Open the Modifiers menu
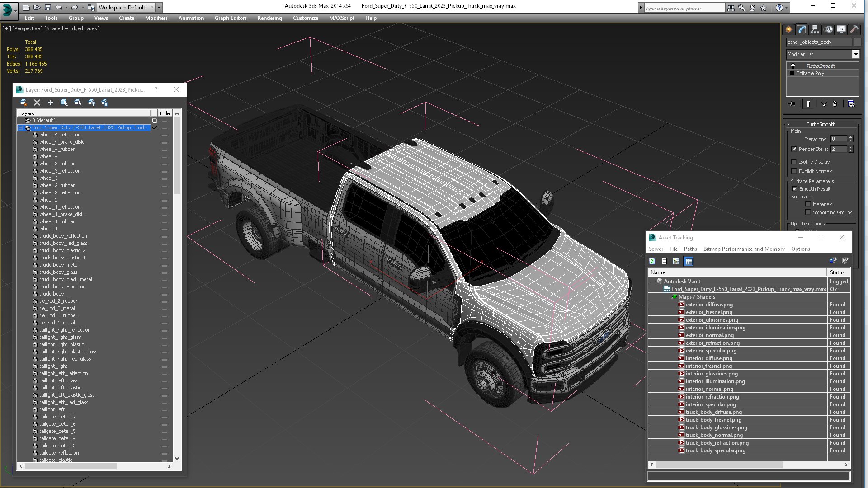 [156, 18]
